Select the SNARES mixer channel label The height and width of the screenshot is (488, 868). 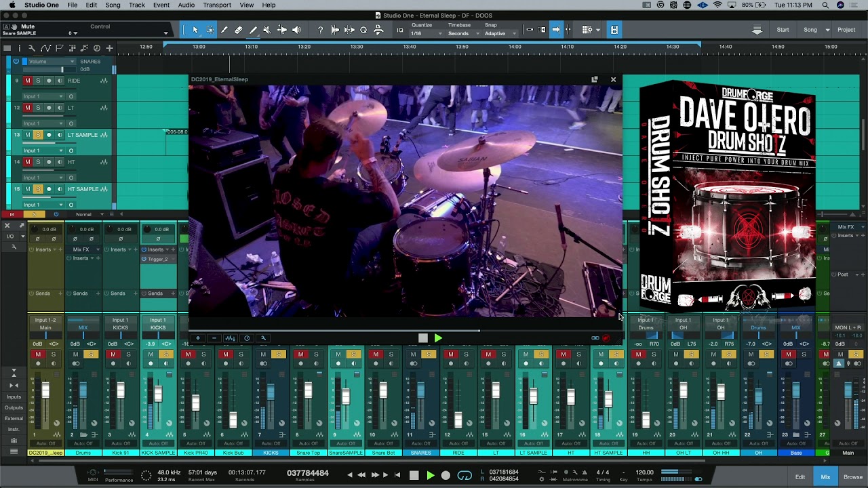(420, 453)
